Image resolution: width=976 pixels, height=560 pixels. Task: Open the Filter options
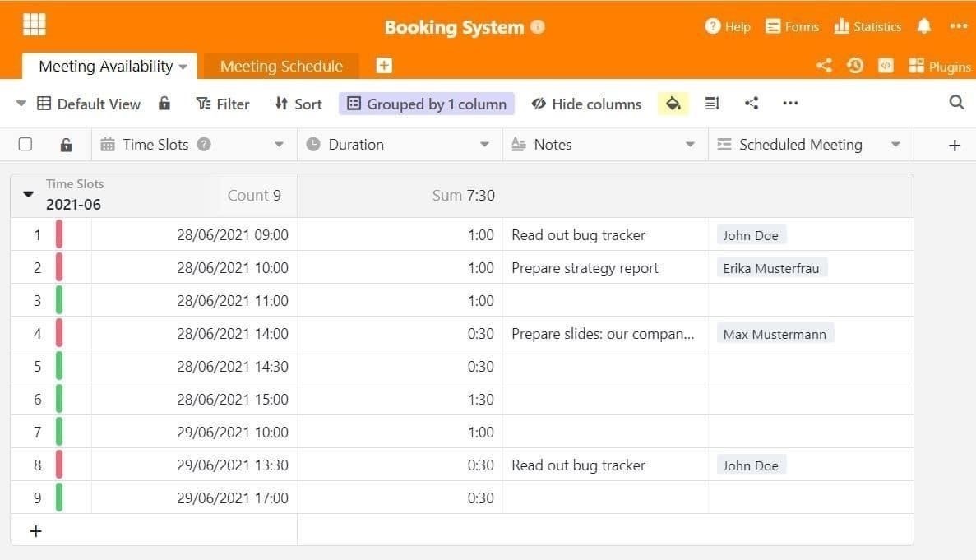point(223,104)
